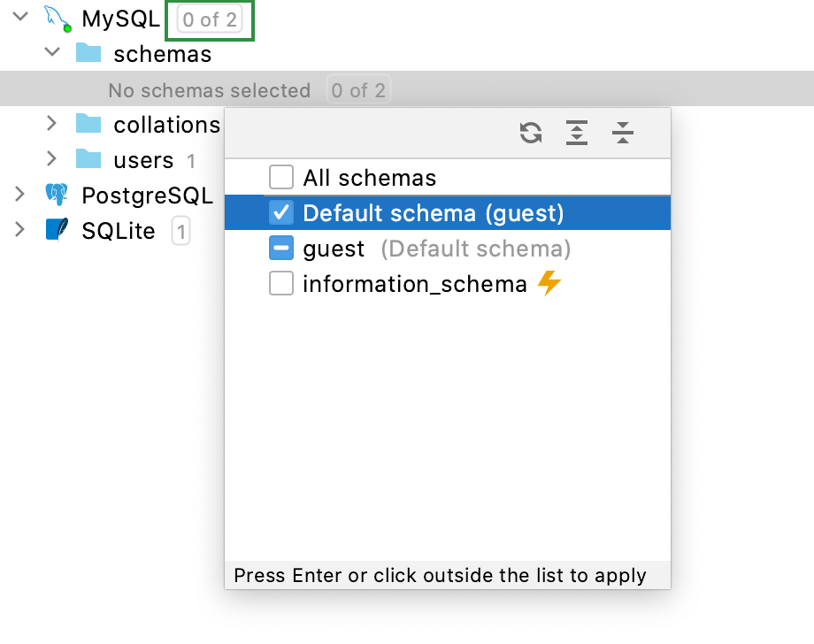The width and height of the screenshot is (814, 644).
Task: Click the expand all icon
Action: tap(577, 133)
